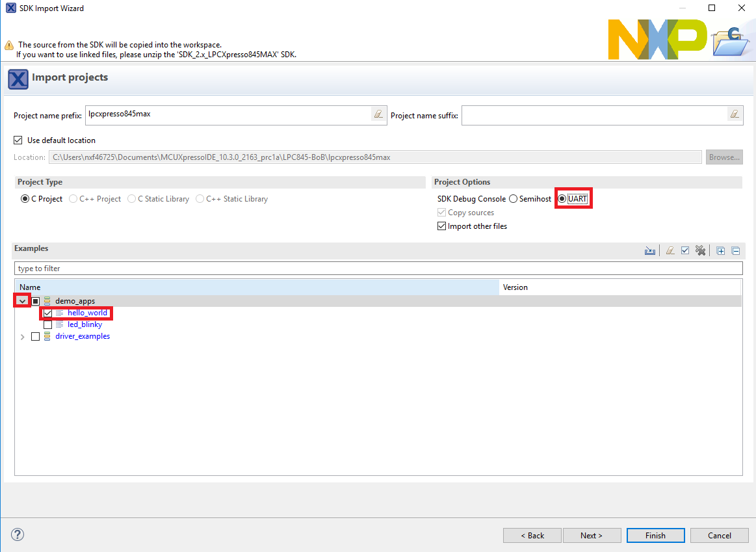This screenshot has height=552, width=756.
Task: Toggle the Use default location checkbox
Action: [18, 140]
